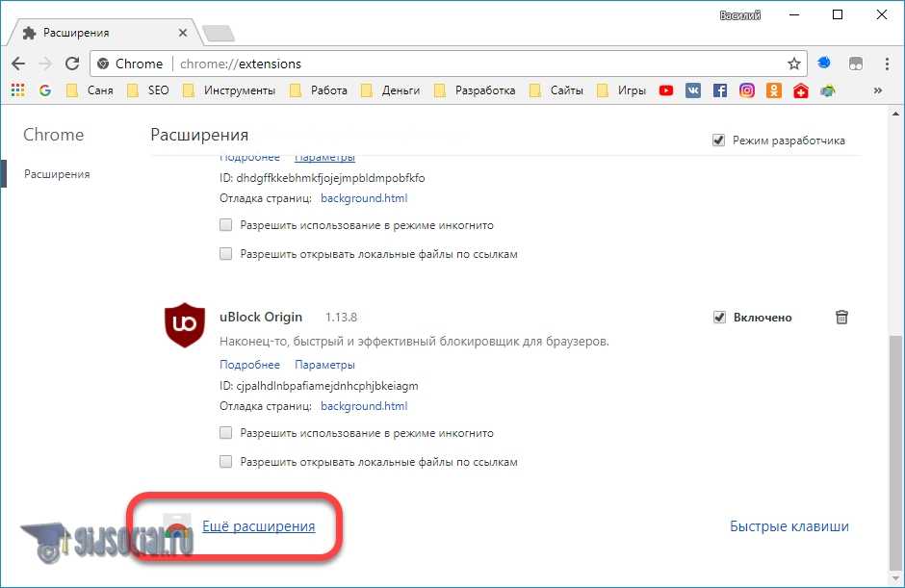Remove uBlock Origin with the trash icon
905x588 pixels.
841,318
